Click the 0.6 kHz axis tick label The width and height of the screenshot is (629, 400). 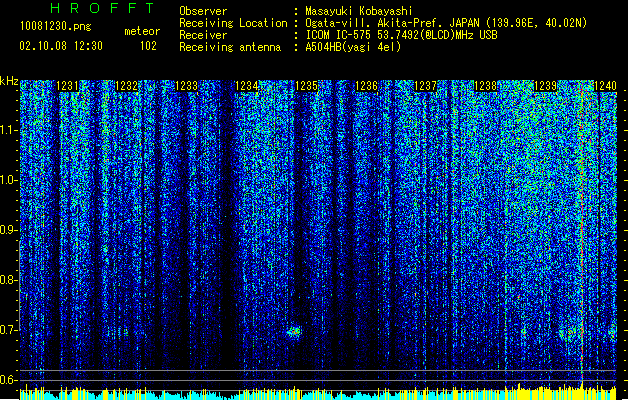click(x=8, y=380)
